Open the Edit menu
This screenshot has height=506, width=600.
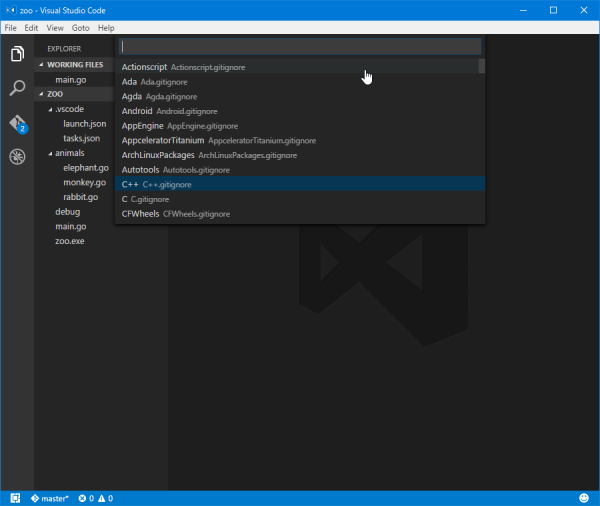point(31,28)
